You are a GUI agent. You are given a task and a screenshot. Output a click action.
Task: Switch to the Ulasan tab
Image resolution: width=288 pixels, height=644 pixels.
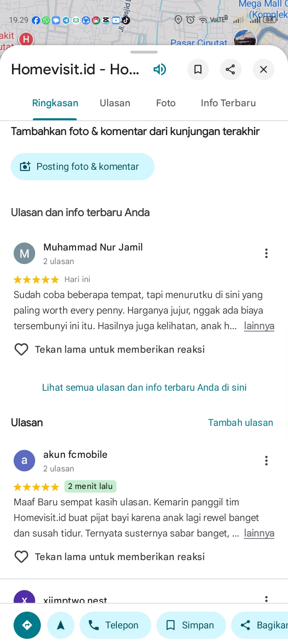115,103
